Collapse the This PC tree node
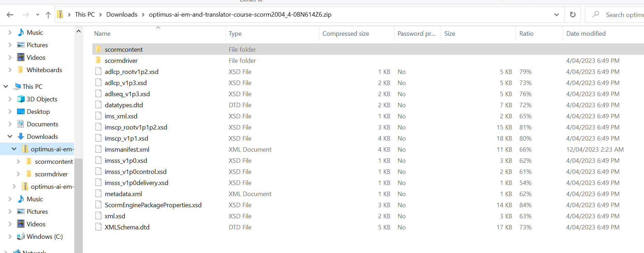This screenshot has width=644, height=253. coord(6,86)
